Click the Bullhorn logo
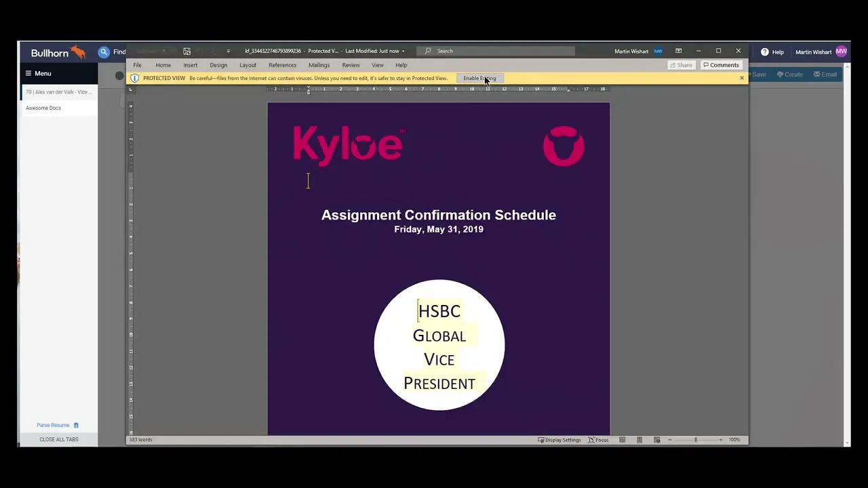 (x=58, y=52)
